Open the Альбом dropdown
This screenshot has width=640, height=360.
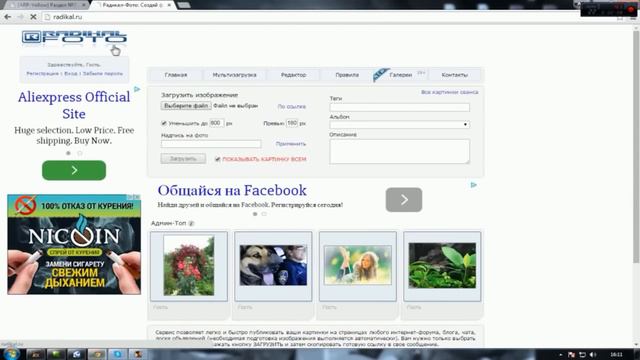[400, 124]
